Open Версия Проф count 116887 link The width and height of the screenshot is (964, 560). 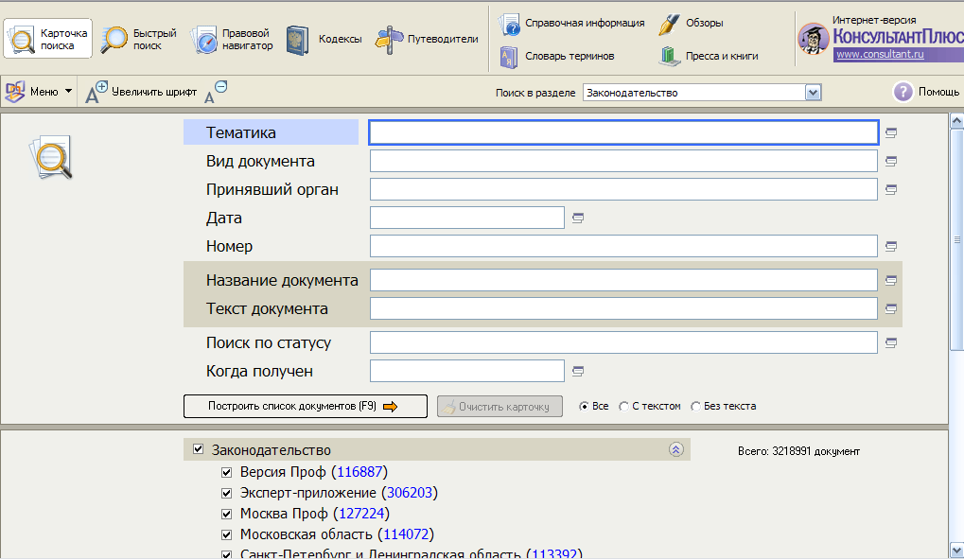pos(359,472)
